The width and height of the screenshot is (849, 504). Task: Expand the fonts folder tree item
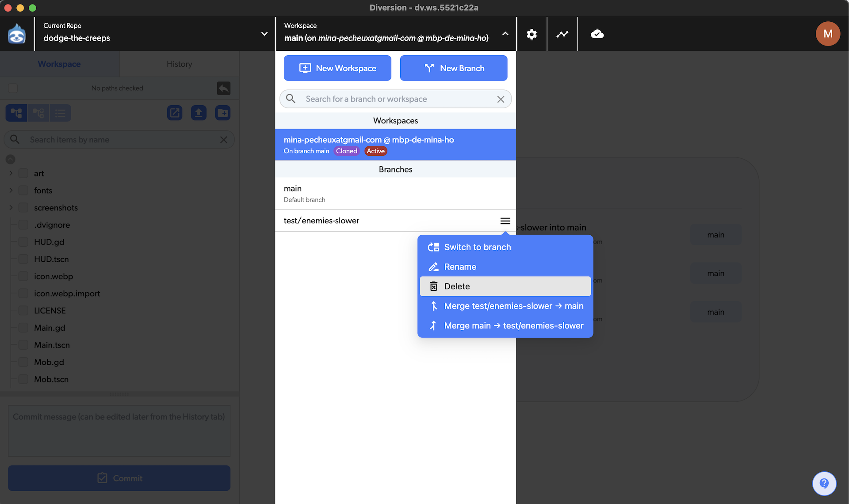[10, 190]
